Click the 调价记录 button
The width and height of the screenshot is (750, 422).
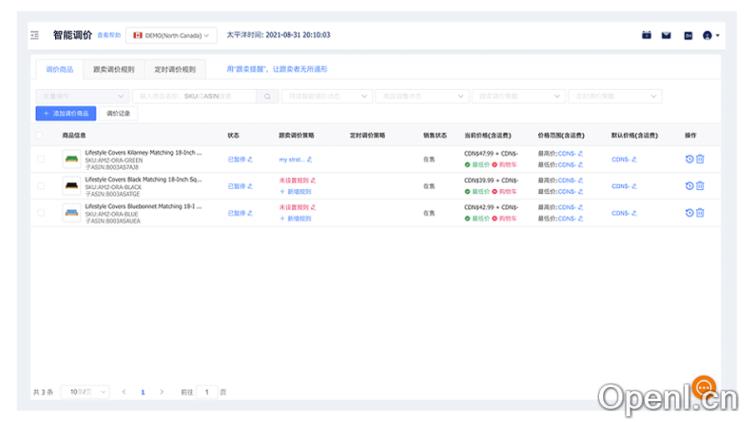coord(118,113)
